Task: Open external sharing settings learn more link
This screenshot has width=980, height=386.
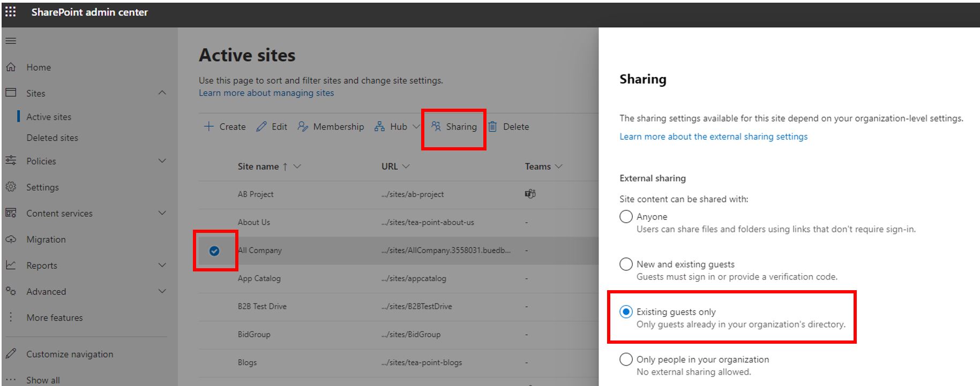Action: [713, 137]
